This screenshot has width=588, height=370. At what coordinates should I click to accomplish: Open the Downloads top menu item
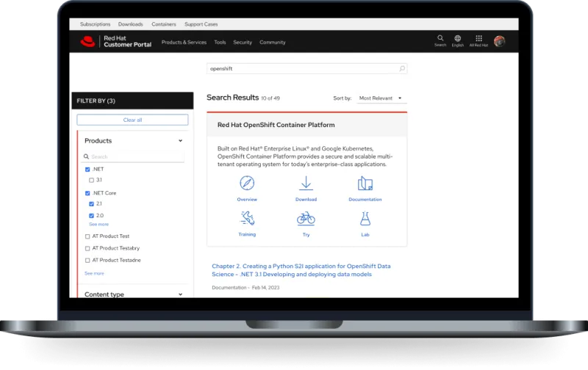click(131, 24)
